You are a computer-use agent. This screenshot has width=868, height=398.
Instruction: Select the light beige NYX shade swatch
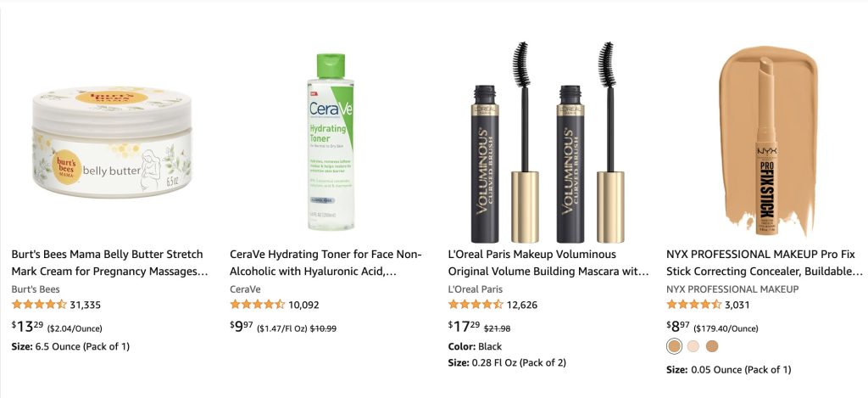pyautogui.click(x=693, y=346)
